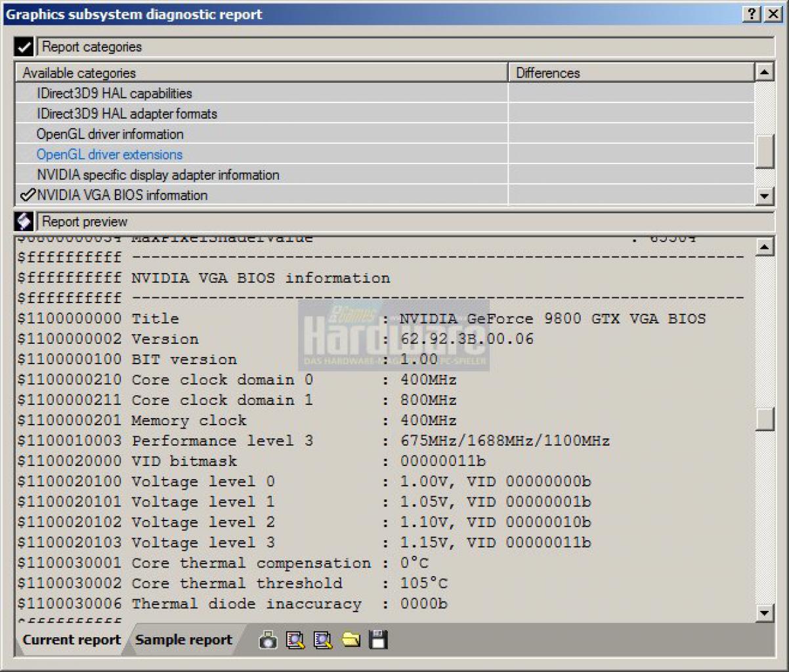Click the report preview scrollbar thumb
Viewport: 789px width, 672px height.
[765, 419]
